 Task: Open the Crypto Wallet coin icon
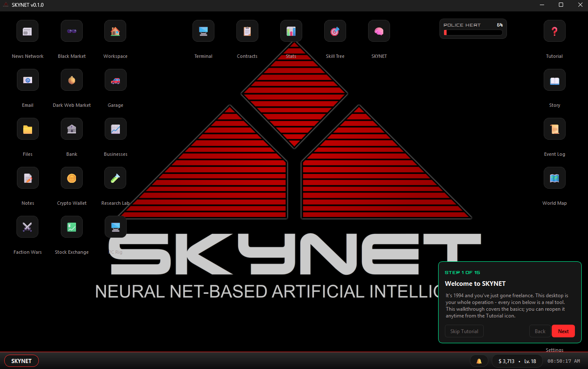[72, 178]
